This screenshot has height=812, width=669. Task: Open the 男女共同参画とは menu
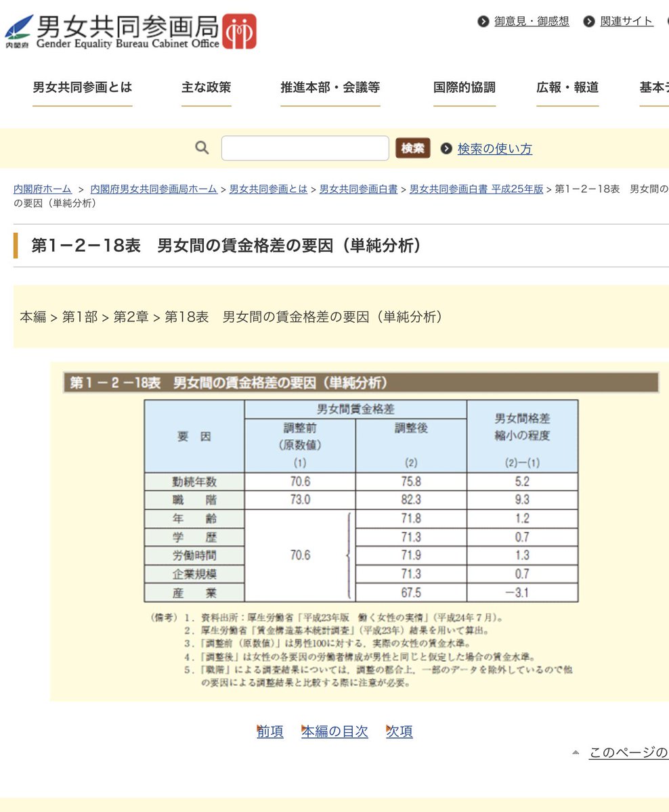[x=83, y=87]
